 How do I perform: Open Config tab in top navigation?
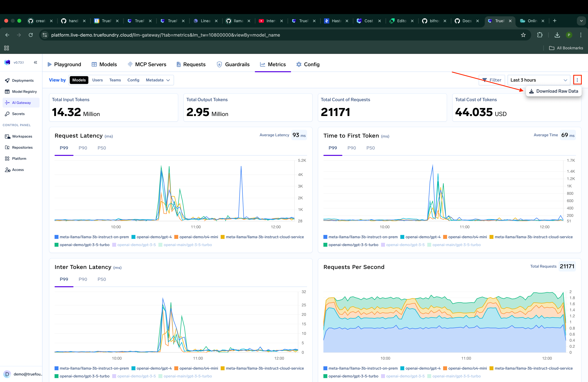point(308,65)
